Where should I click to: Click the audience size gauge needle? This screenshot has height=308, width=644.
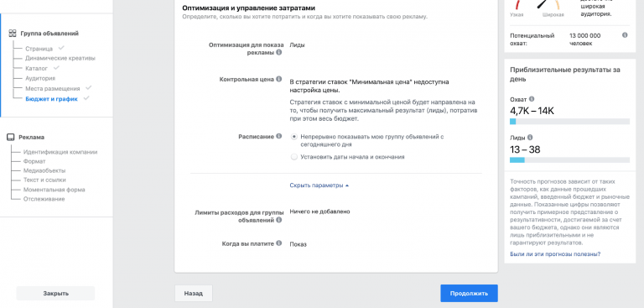pyautogui.click(x=543, y=4)
